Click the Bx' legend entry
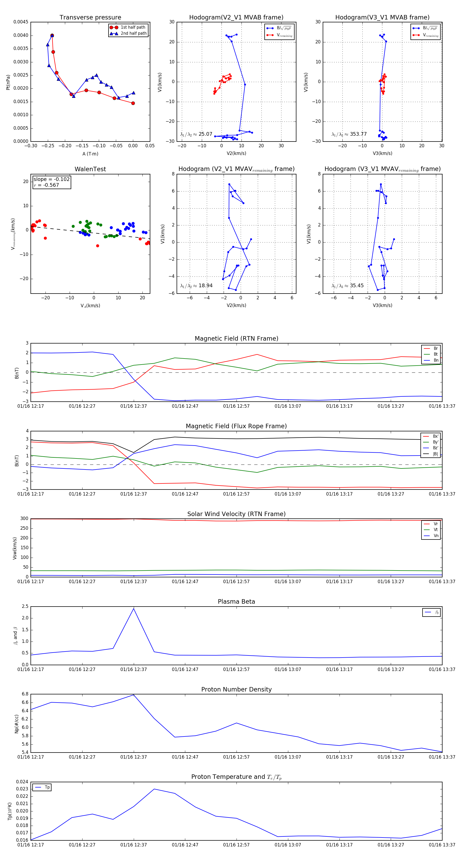The image size is (473, 868). [x=431, y=436]
